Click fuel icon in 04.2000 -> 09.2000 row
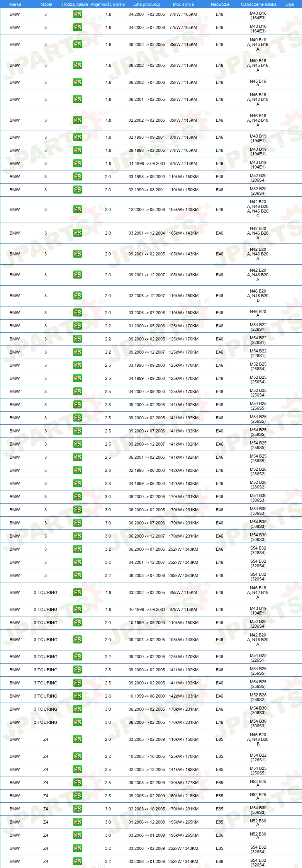Screen dimensions: 302x868 click(77, 391)
